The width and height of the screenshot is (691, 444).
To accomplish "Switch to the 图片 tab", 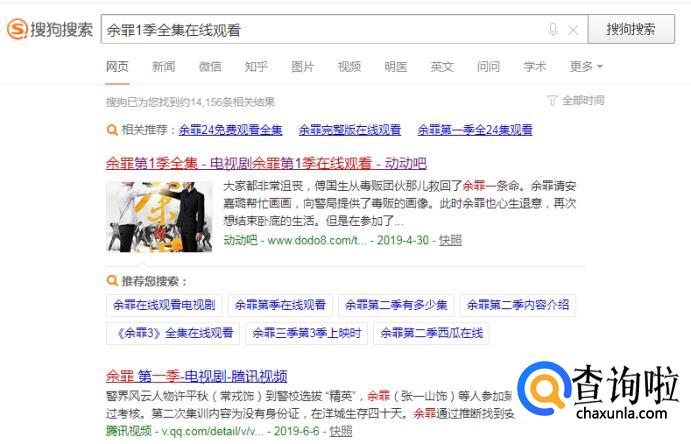I will (x=303, y=67).
